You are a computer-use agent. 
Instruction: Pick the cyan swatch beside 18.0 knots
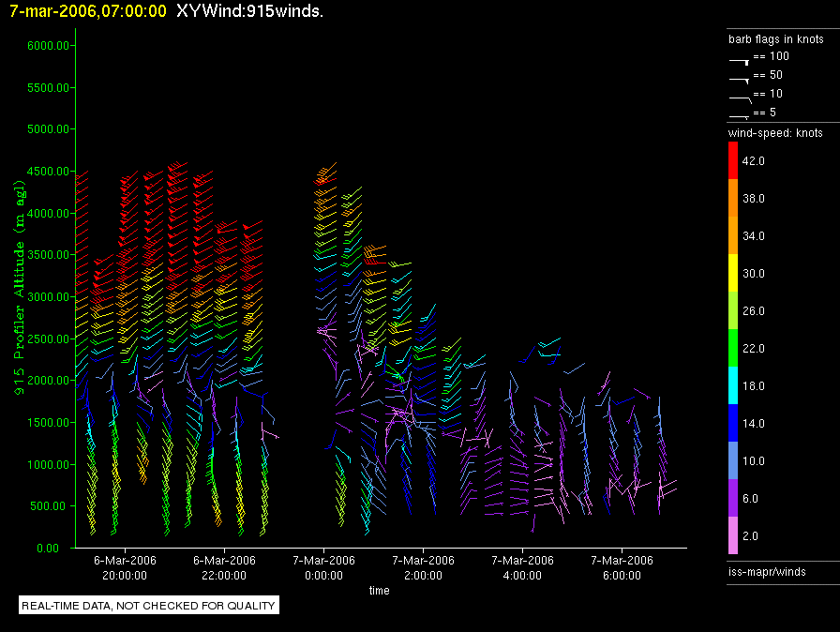click(x=734, y=385)
